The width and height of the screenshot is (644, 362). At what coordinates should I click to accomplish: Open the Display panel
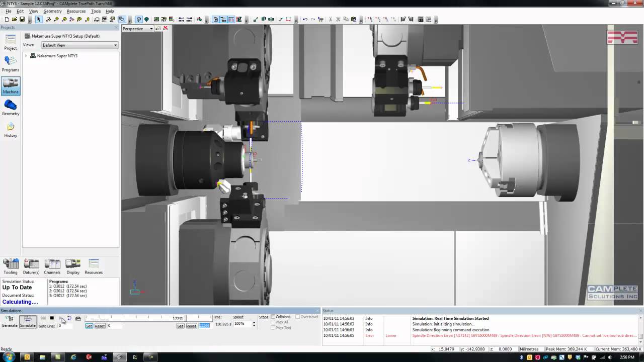tap(73, 266)
